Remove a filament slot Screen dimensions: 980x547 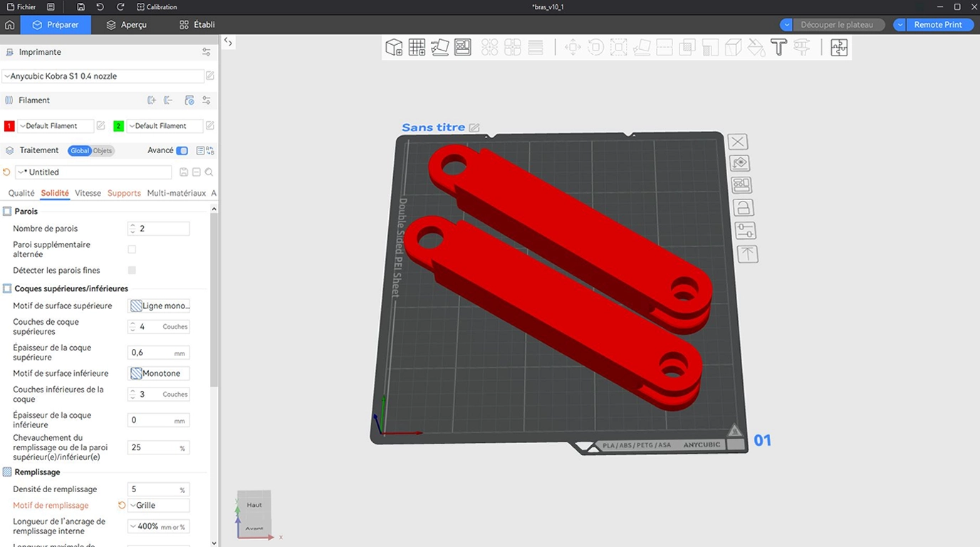coord(169,100)
